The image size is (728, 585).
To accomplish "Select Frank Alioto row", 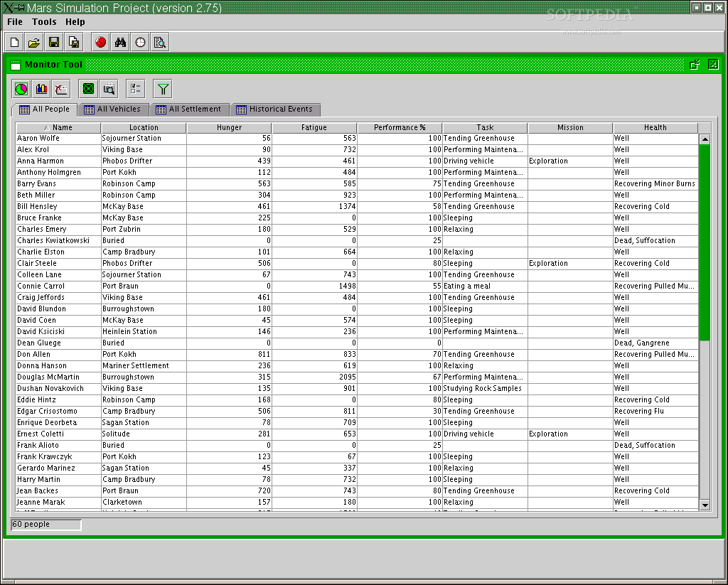I will tap(357, 445).
